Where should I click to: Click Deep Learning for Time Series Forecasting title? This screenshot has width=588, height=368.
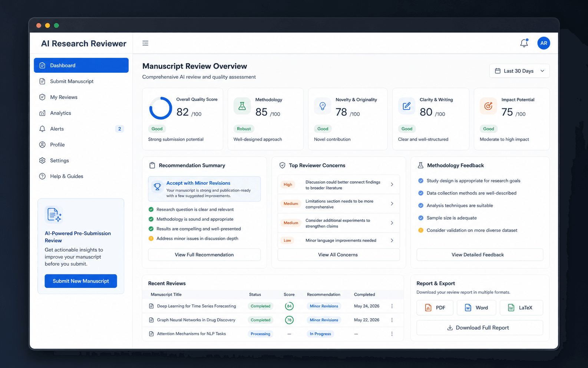tap(196, 306)
